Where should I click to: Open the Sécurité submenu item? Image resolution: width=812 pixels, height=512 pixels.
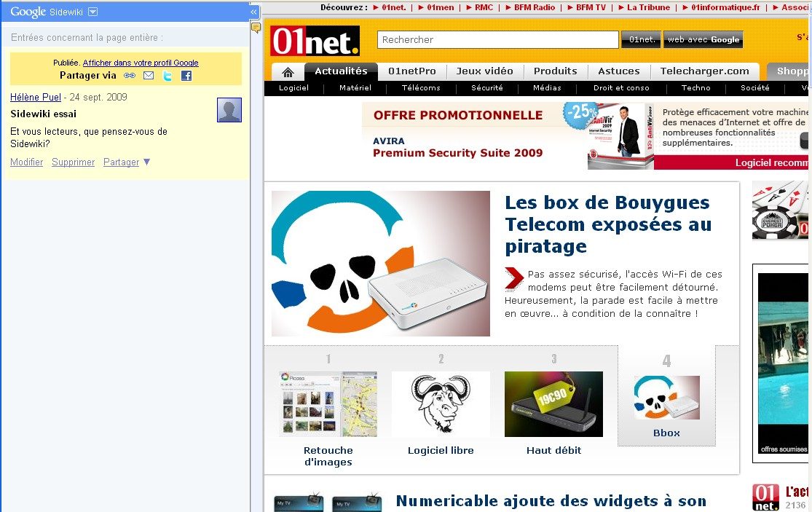pyautogui.click(x=486, y=88)
